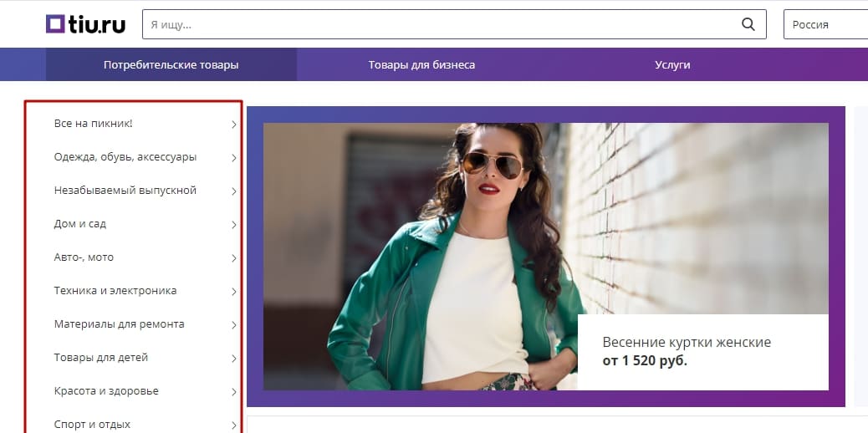Switch to Потребительские товары tab
Viewport: 868px width, 433px height.
[x=171, y=64]
